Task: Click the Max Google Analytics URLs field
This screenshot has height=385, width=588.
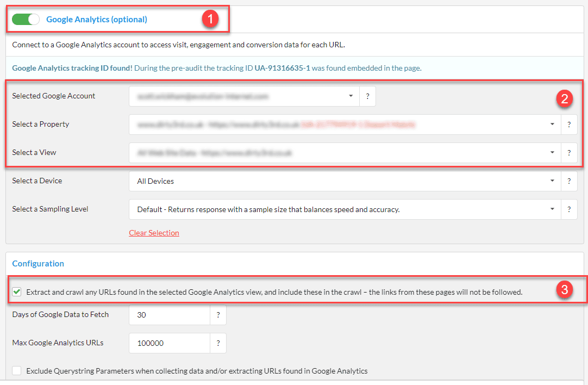Action: coord(170,343)
